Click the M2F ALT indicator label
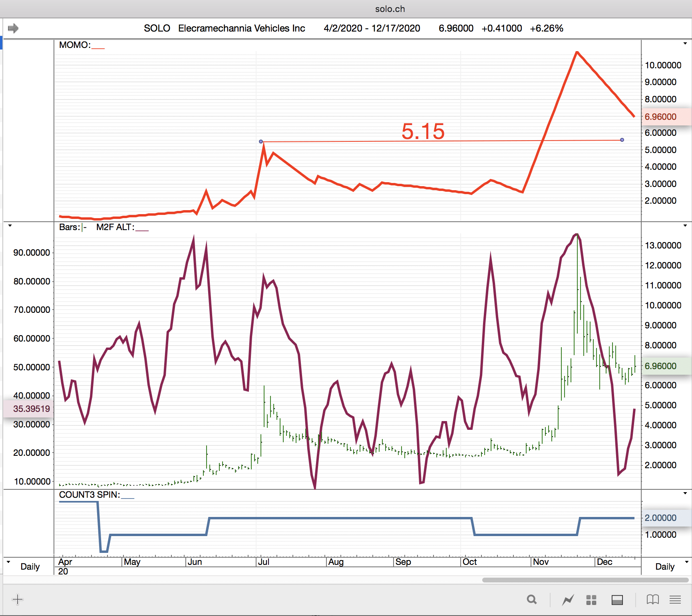Screen dimensions: 692x616 pyautogui.click(x=115, y=227)
